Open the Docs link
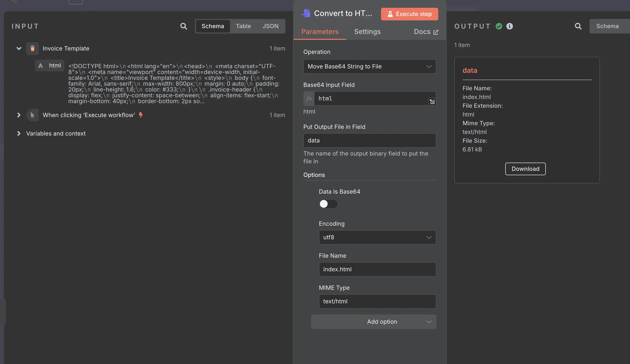The width and height of the screenshot is (630, 364). tap(426, 32)
